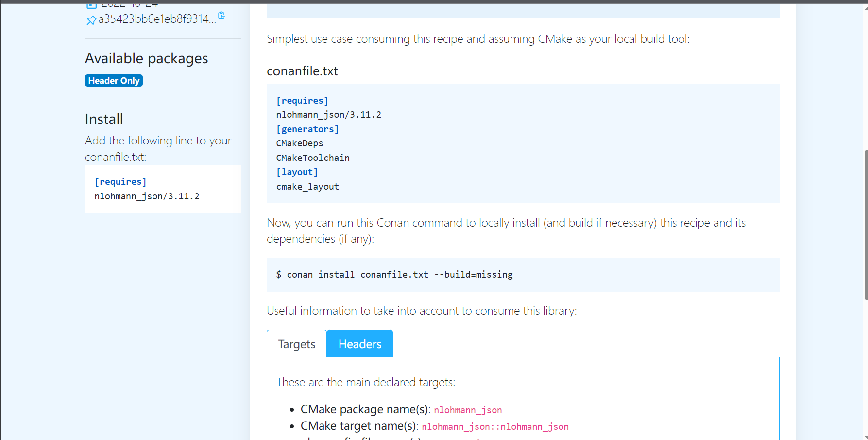Click the [requires] line in the sidebar snippet
Image resolution: width=868 pixels, height=440 pixels.
120,181
